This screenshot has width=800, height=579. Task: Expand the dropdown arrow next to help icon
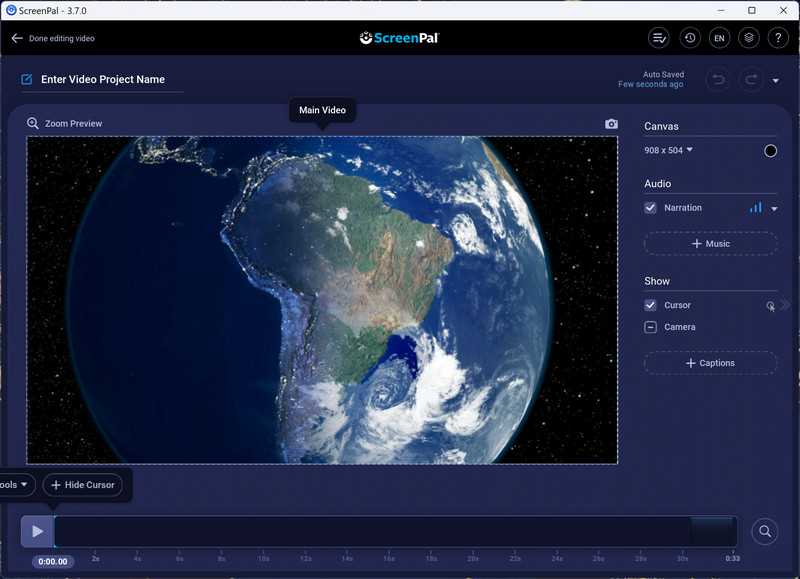776,81
